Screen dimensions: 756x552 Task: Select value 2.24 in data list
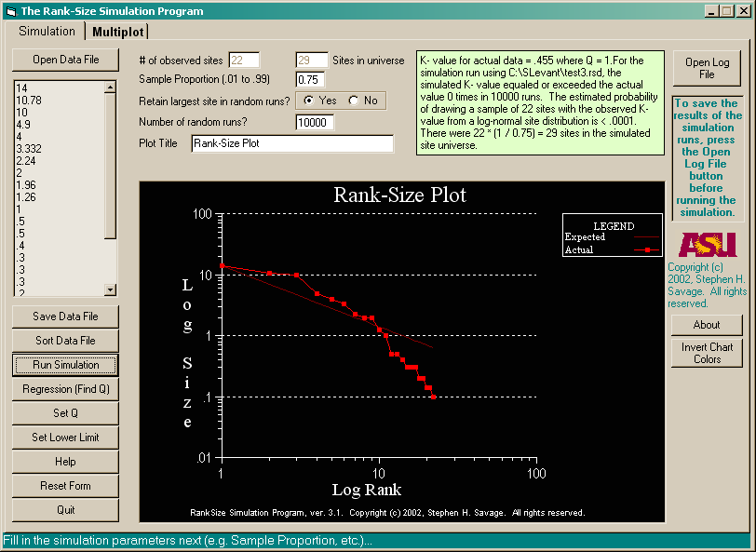[26, 160]
